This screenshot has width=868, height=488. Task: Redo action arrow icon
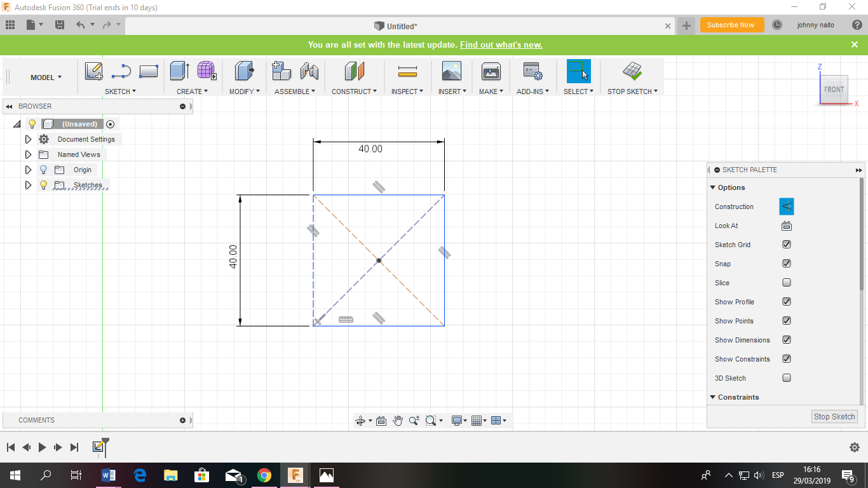[107, 25]
